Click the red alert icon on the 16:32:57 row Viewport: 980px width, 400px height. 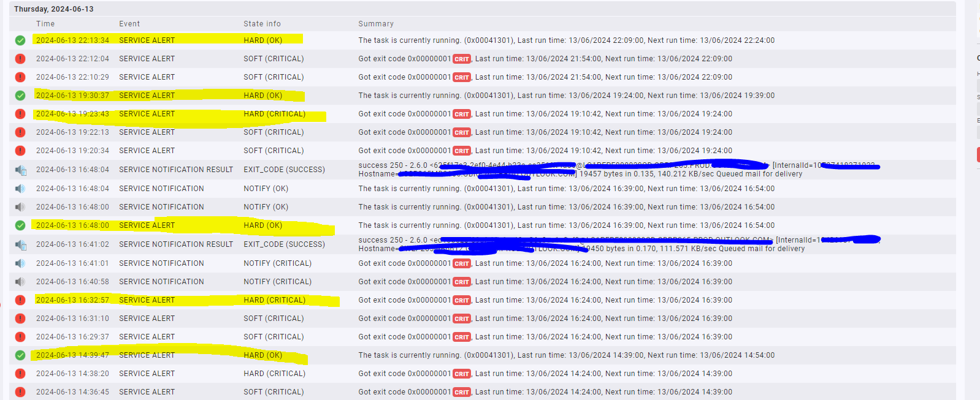coord(20,300)
